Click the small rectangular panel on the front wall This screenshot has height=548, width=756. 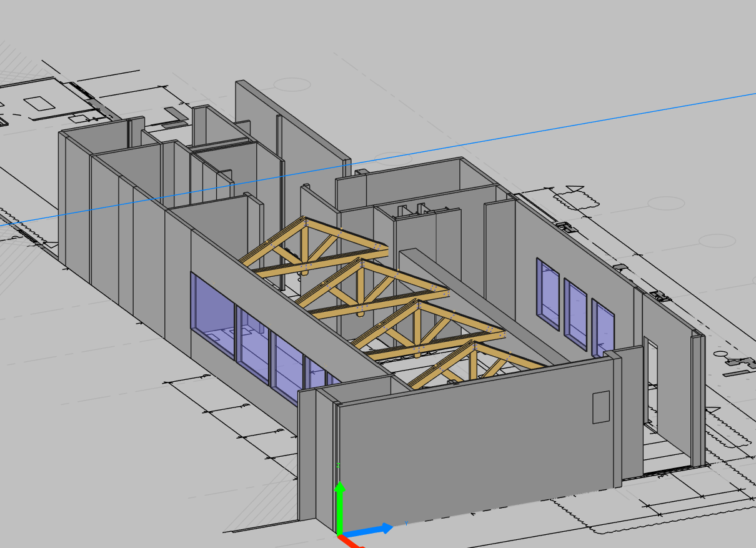[600, 407]
